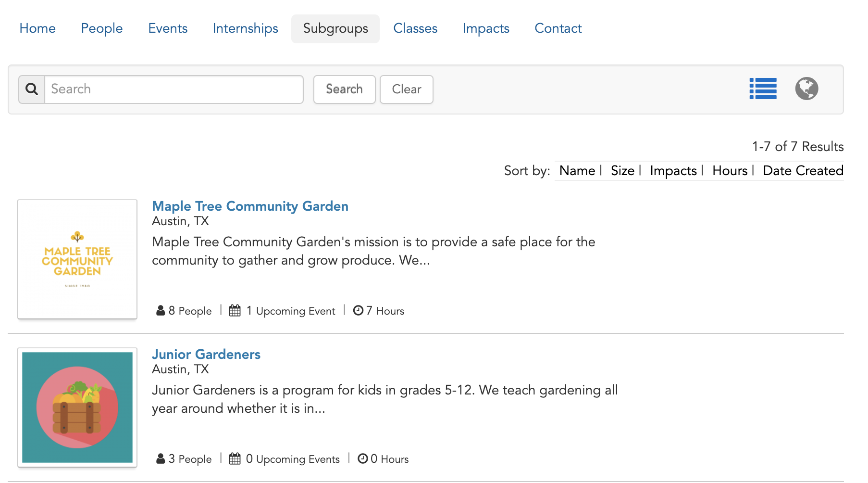
Task: Navigate to the Internships tab
Action: [245, 28]
